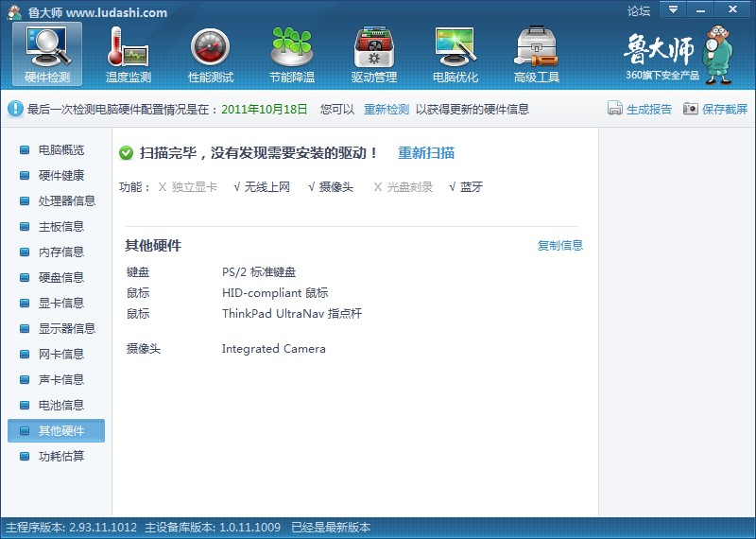756x539 pixels.
Task: Click the 无线上网 feature label
Action: 267,186
